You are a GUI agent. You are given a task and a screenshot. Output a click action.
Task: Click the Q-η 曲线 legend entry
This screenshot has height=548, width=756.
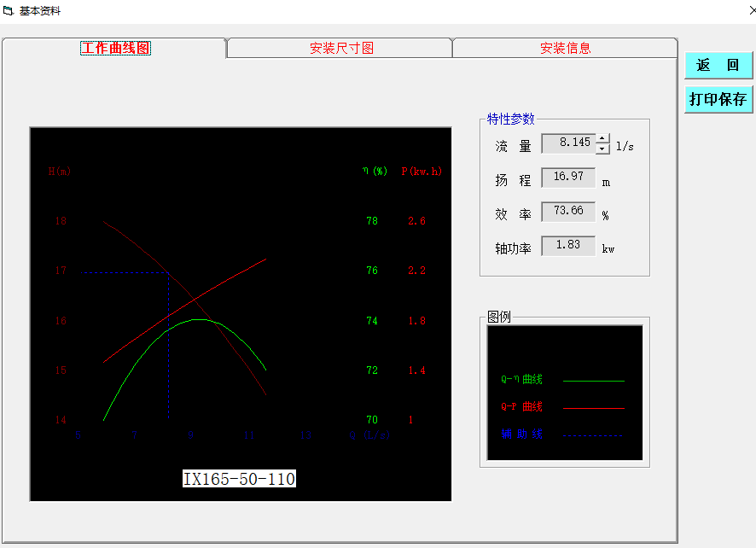[521, 380]
